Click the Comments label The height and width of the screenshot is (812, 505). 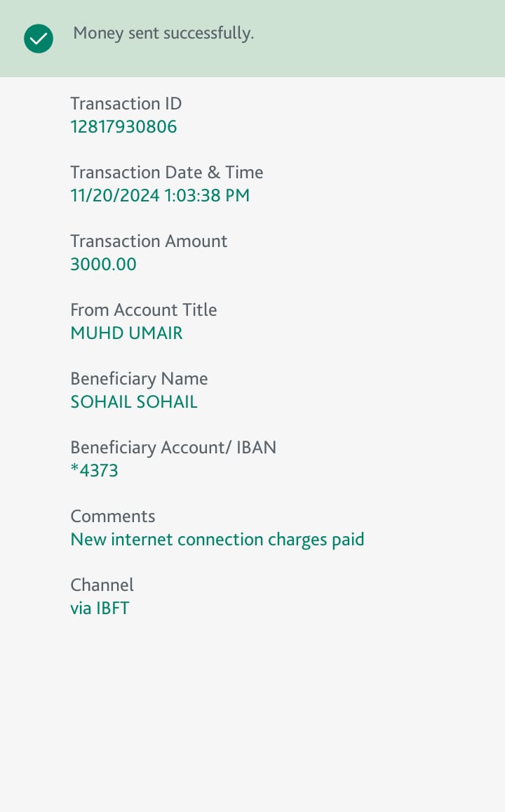[x=112, y=517]
